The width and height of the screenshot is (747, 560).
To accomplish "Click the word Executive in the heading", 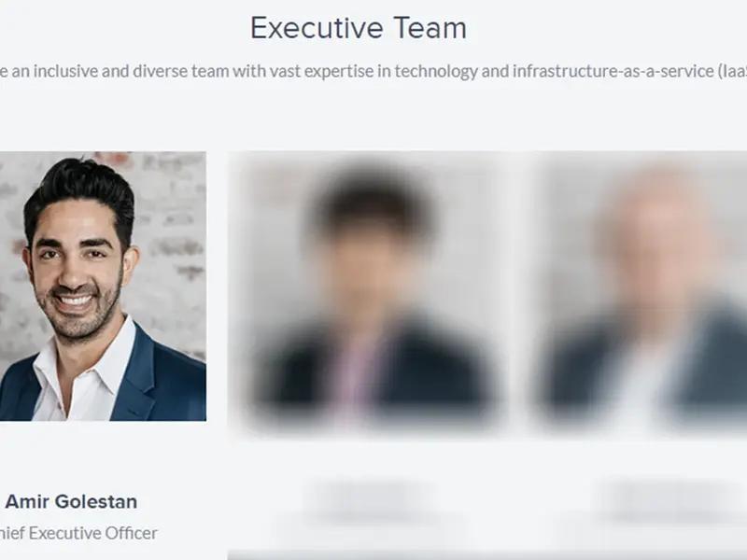I will pos(317,28).
